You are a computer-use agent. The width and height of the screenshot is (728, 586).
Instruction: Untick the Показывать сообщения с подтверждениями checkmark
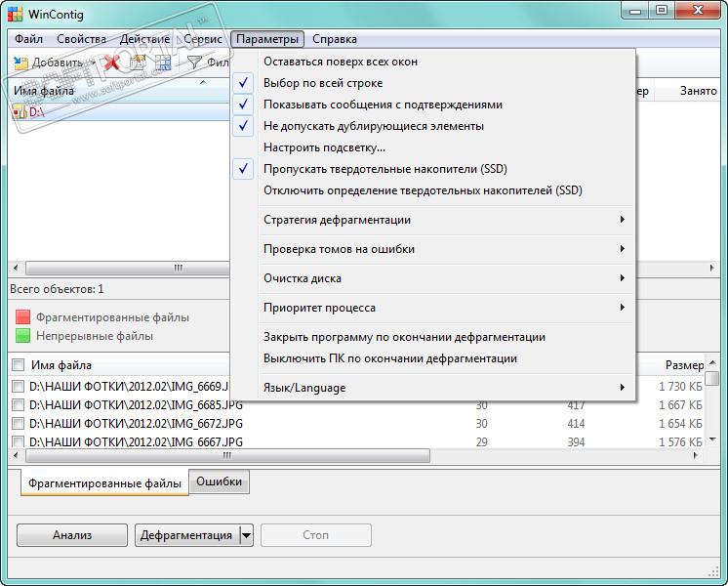pyautogui.click(x=243, y=105)
